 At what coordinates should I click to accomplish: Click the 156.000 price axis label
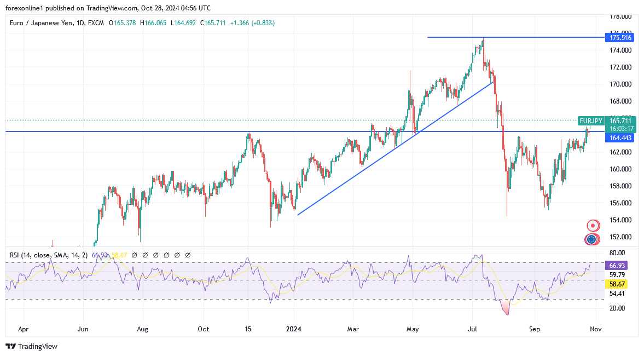pyautogui.click(x=620, y=203)
